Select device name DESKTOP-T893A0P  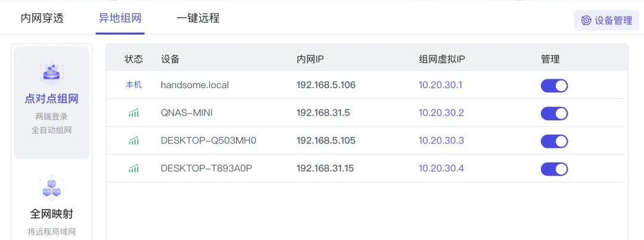pyautogui.click(x=206, y=168)
